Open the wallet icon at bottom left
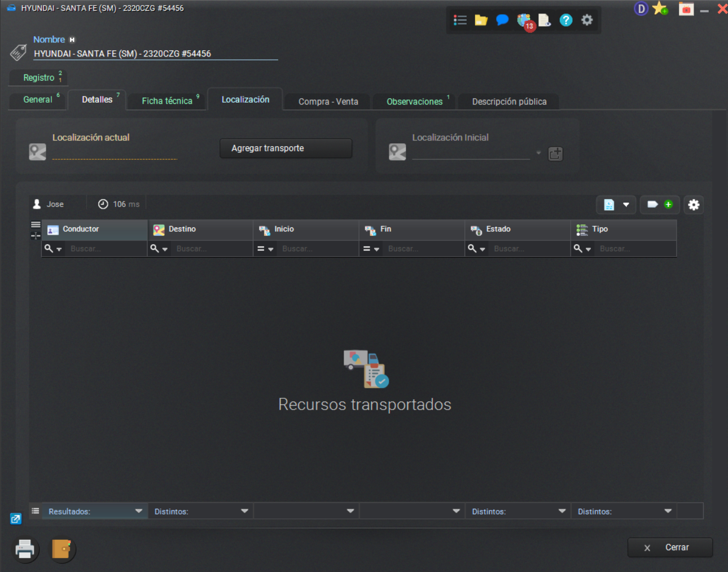This screenshot has width=728, height=572. (62, 549)
